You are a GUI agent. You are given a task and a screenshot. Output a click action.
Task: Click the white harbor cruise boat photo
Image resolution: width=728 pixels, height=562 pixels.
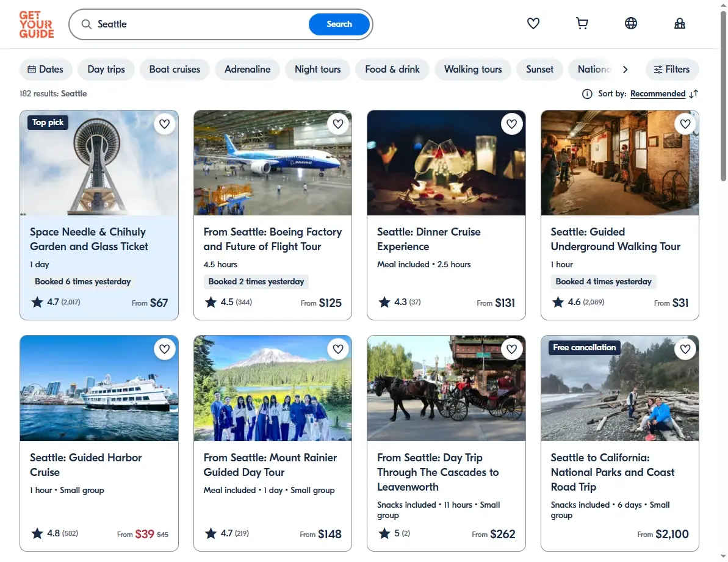pyautogui.click(x=99, y=389)
